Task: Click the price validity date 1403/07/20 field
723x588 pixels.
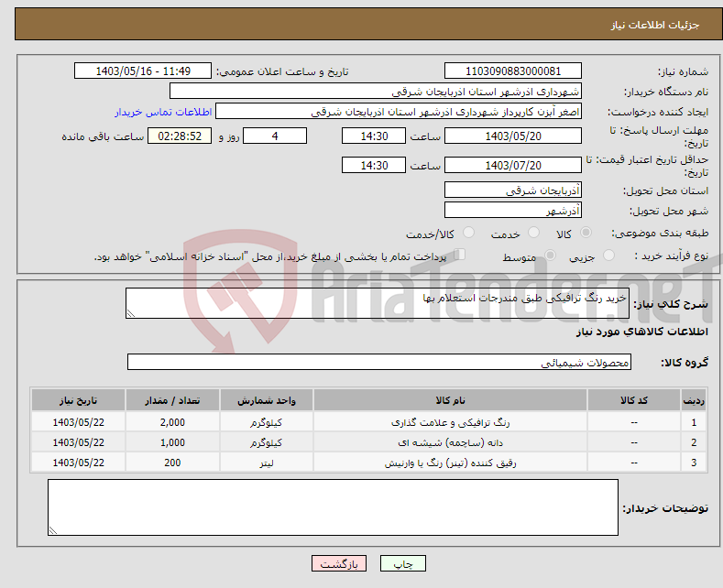Action: tap(513, 165)
